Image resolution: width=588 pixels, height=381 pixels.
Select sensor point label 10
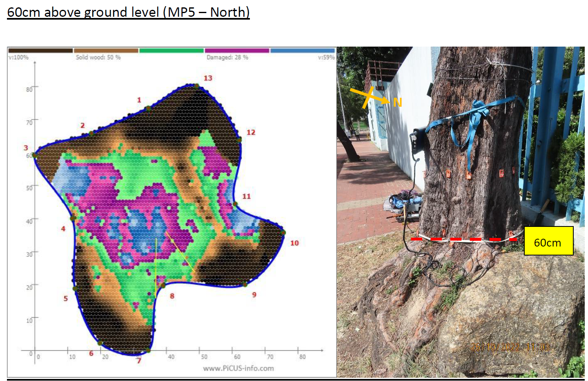pyautogui.click(x=294, y=243)
